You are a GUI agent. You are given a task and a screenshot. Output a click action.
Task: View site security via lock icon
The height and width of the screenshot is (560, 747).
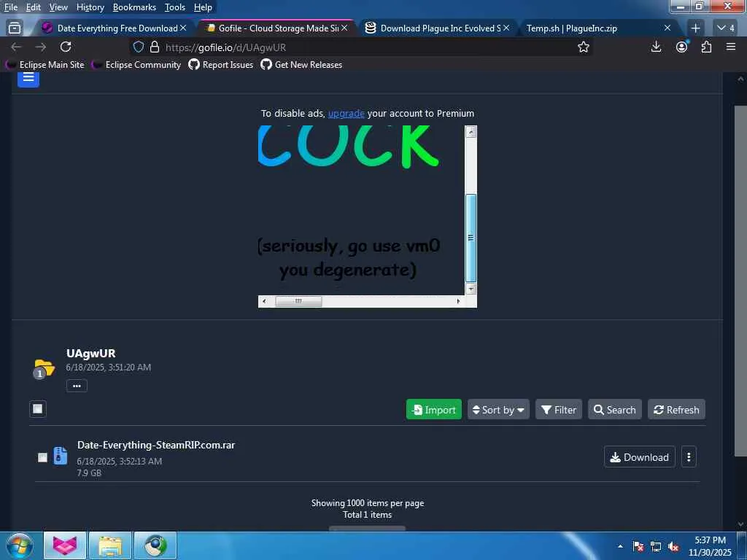click(155, 47)
